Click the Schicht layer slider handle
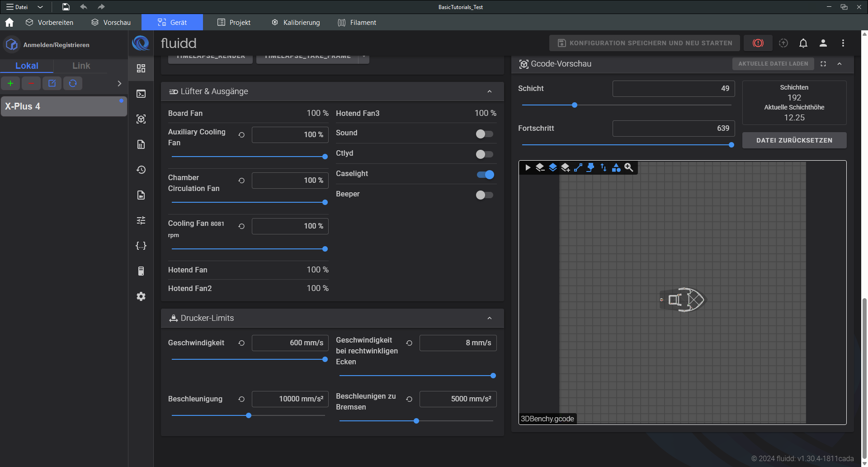 [575, 105]
